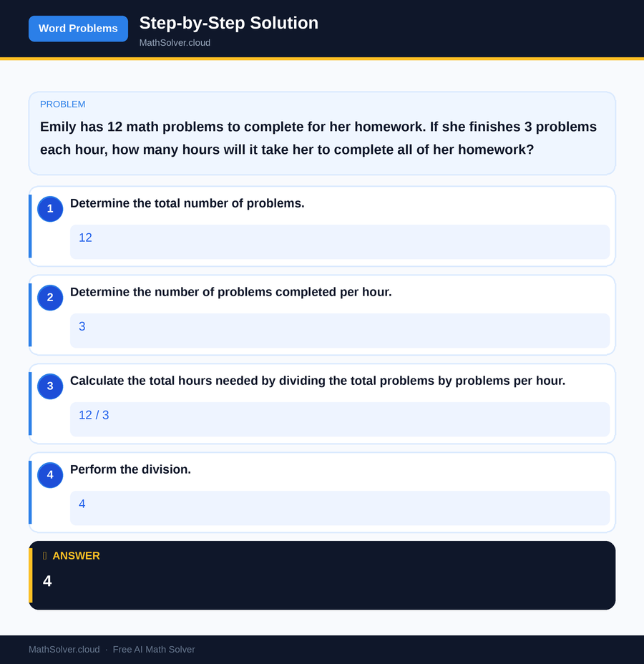Viewport: 644px width, 664px height.
Task: Select the Step-by-Step Solution heading
Action: click(x=228, y=23)
